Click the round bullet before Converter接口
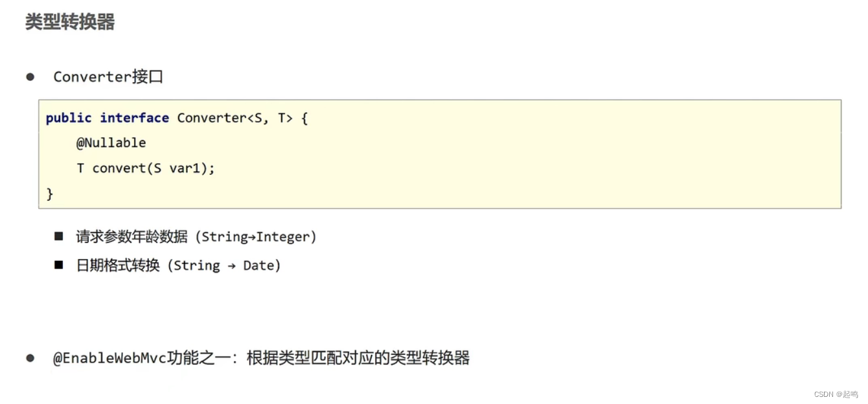This screenshot has width=868, height=404. coord(30,77)
